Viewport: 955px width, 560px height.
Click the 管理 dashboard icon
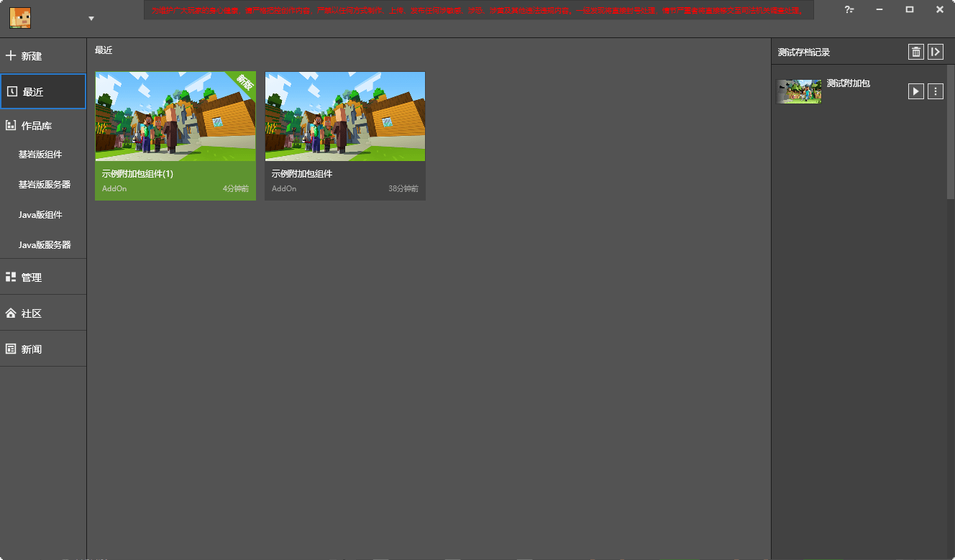11,277
